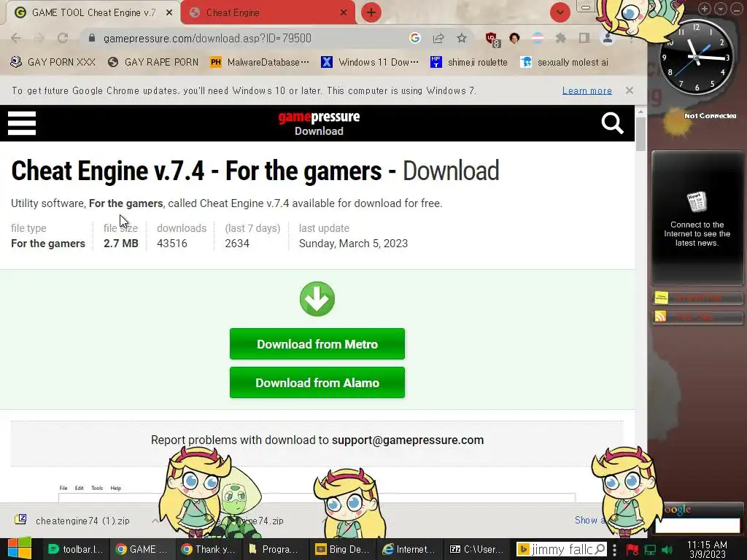The image size is (747, 560).
Task: Click the sidebar dropdown arrow button
Action: 720,9
